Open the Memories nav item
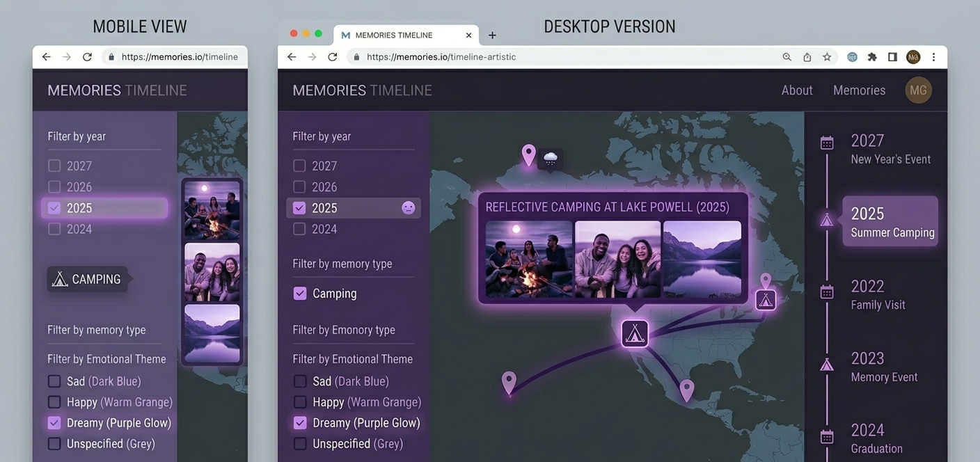Viewport: 980px width, 462px height. point(860,90)
